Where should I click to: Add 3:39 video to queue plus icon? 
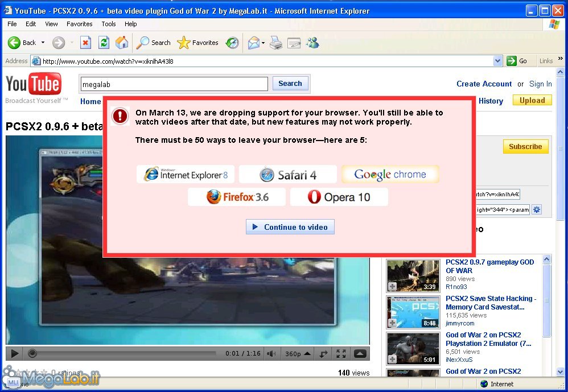click(392, 287)
